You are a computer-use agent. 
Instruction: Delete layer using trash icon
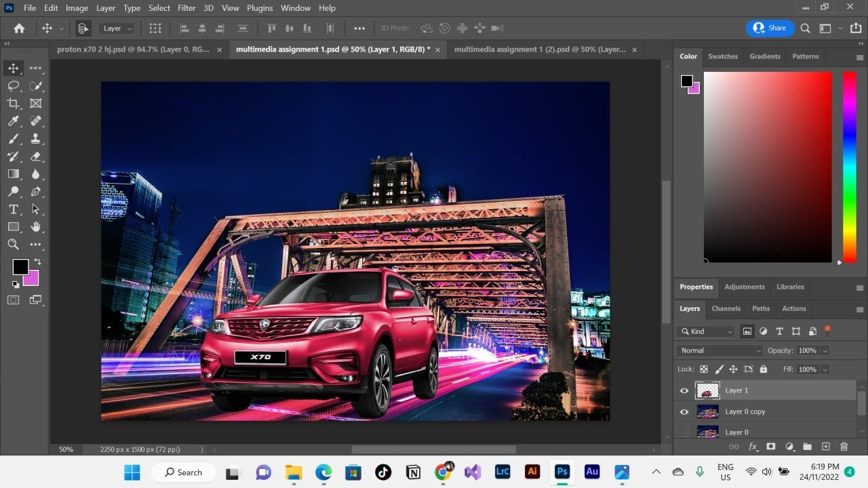coord(844,447)
